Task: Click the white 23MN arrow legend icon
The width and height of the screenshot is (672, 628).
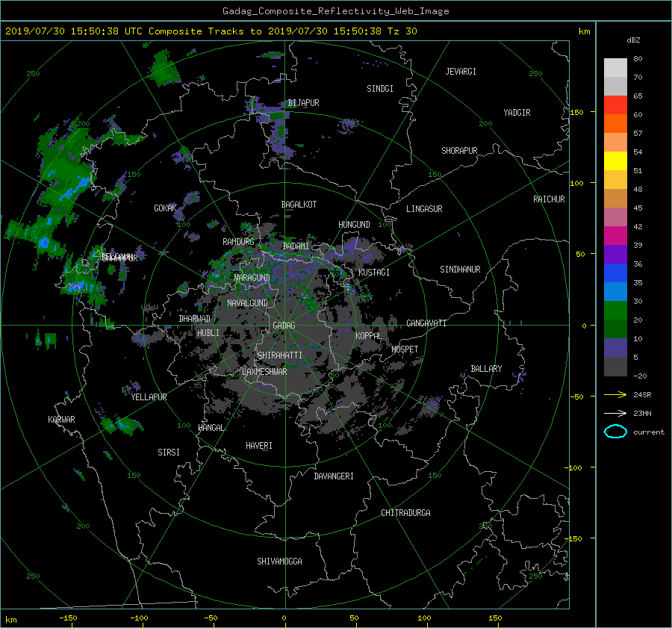Action: pyautogui.click(x=615, y=413)
